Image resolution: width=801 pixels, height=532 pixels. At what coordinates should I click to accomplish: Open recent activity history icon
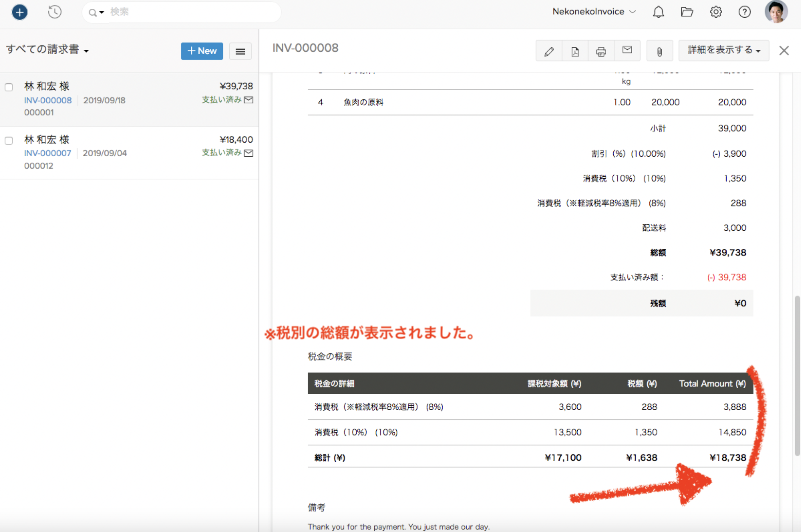(54, 12)
